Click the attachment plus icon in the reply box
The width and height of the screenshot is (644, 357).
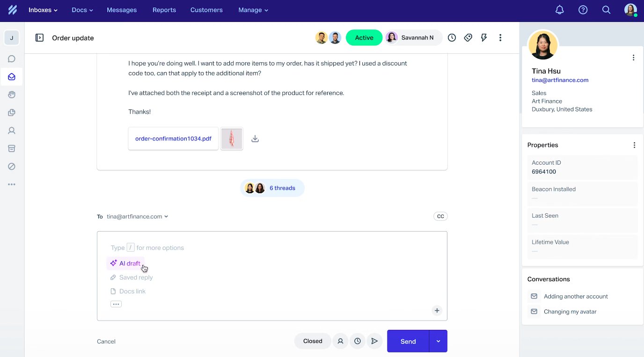tap(437, 310)
